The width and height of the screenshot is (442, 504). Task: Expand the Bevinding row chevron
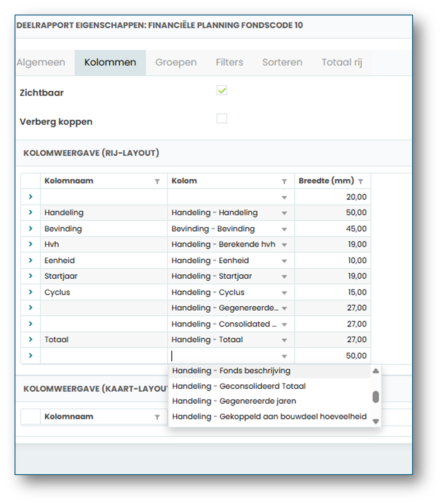tap(31, 228)
